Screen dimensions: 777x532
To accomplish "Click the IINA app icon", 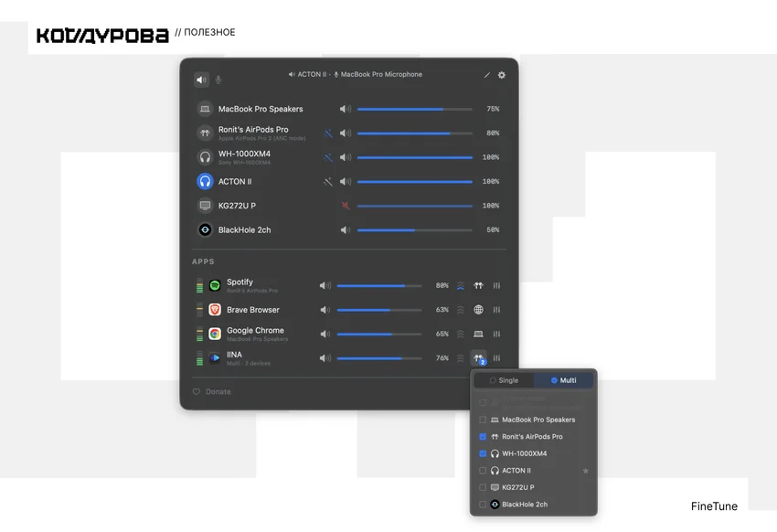I will (x=215, y=358).
